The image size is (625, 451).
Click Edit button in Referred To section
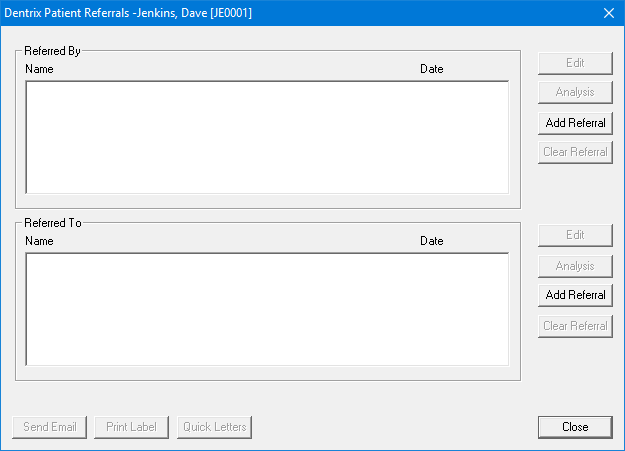[575, 235]
